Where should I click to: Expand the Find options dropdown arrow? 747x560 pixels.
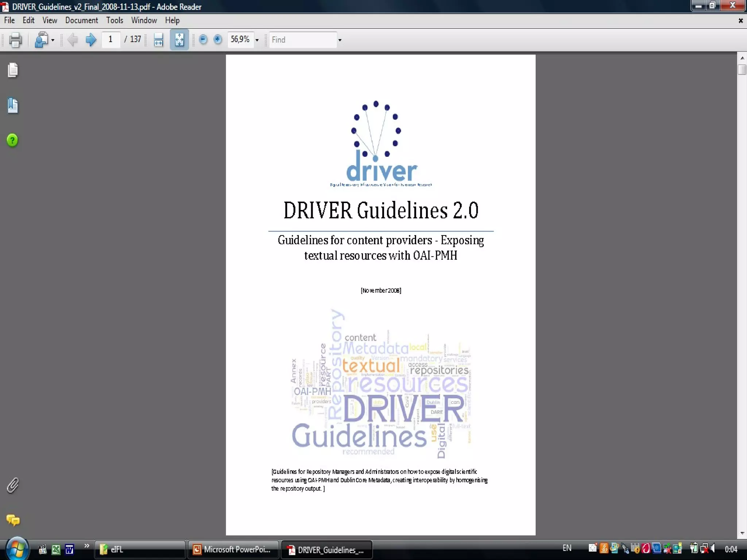tap(340, 40)
